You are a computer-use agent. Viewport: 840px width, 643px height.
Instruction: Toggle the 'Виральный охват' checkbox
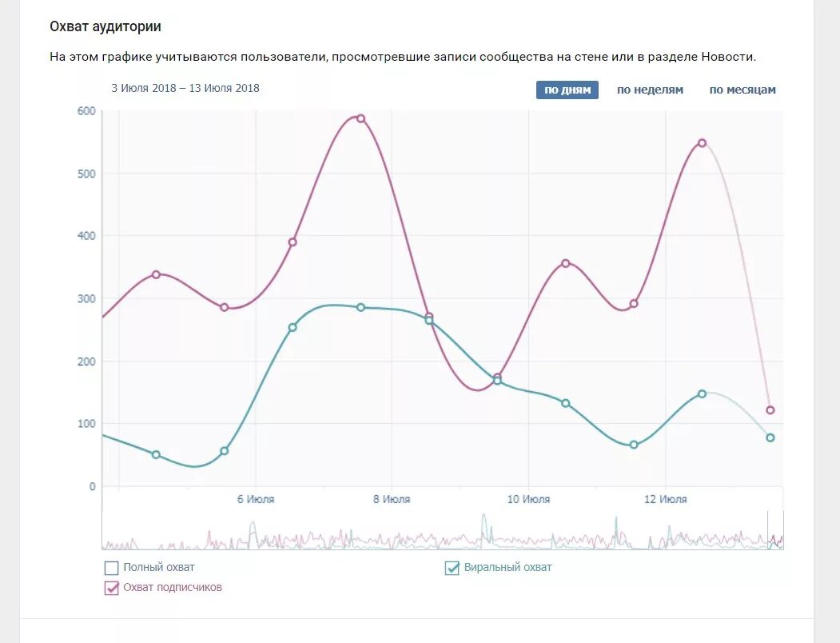coord(452,568)
